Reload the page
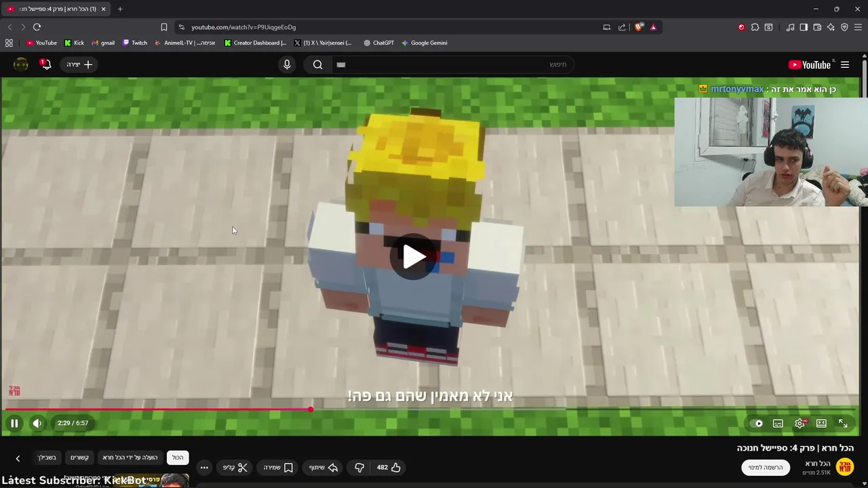The image size is (868, 488). pos(37,27)
